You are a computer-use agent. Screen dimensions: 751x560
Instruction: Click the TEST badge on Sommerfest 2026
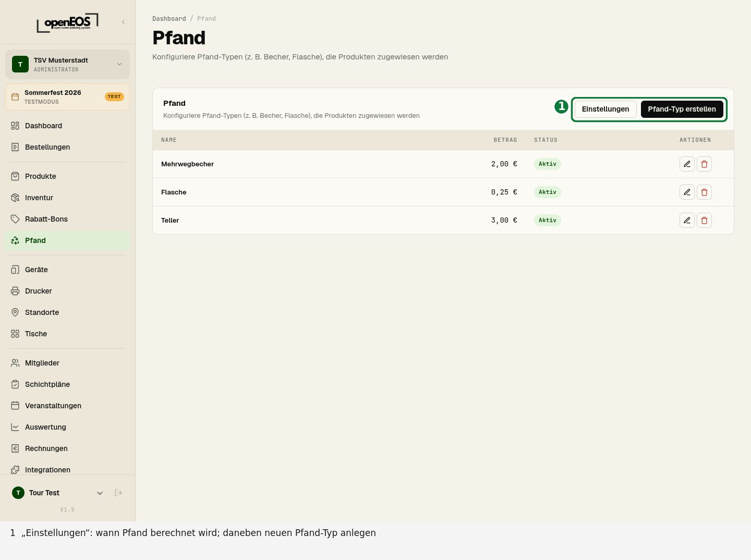point(114,96)
